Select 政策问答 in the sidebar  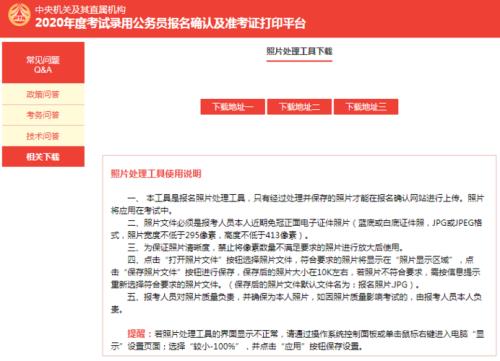[43, 94]
